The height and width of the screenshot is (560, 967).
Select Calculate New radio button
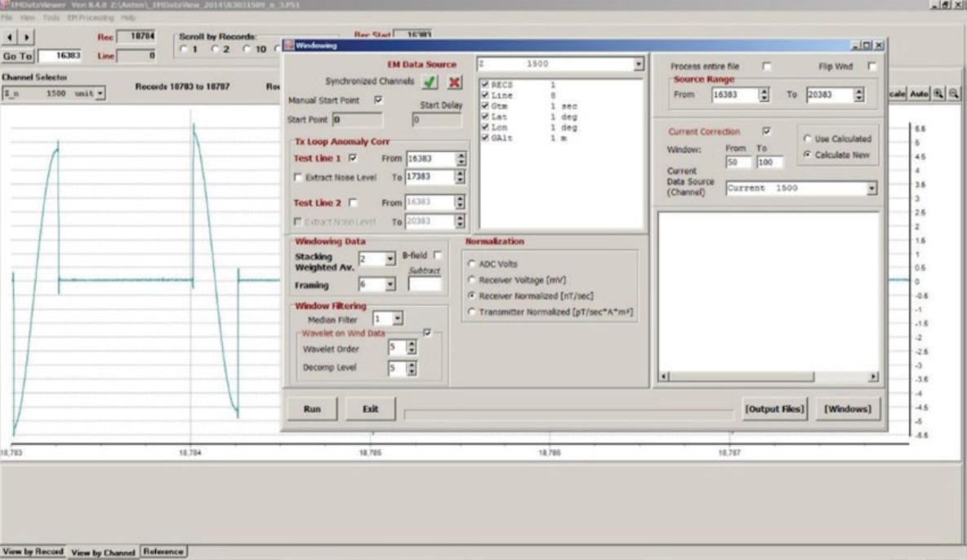tap(807, 154)
